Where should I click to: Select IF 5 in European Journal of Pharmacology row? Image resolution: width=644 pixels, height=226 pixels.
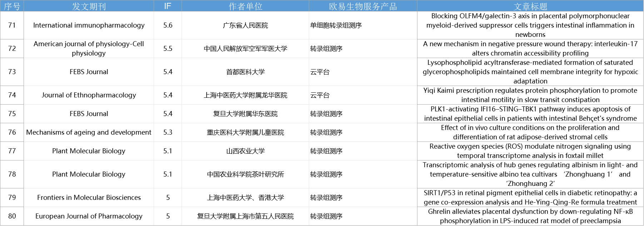tap(168, 216)
